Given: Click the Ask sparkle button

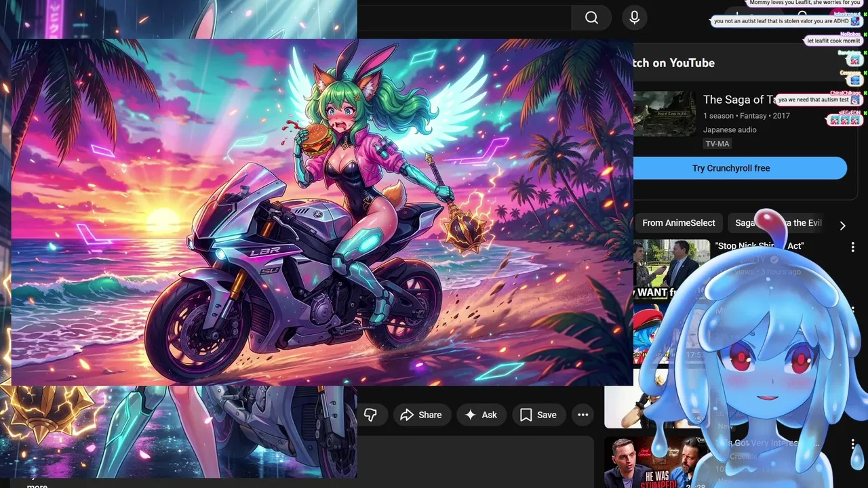Looking at the screenshot, I should tap(481, 415).
